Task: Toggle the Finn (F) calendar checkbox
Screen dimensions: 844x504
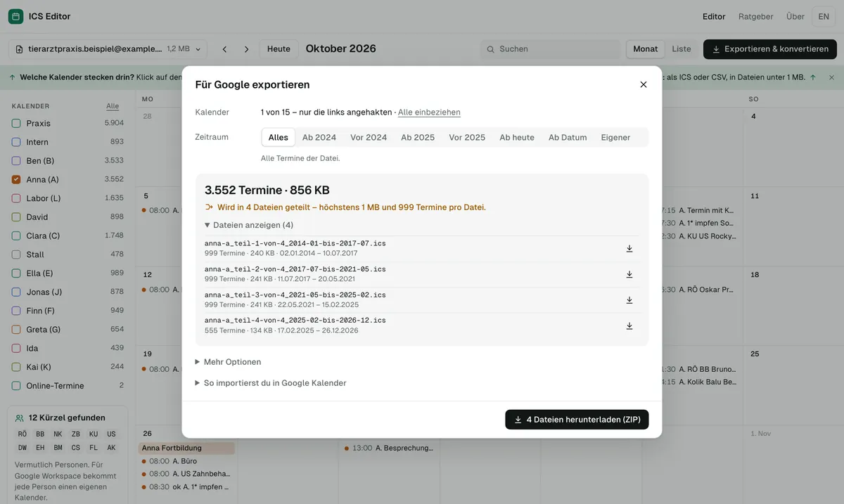Action: tap(16, 311)
